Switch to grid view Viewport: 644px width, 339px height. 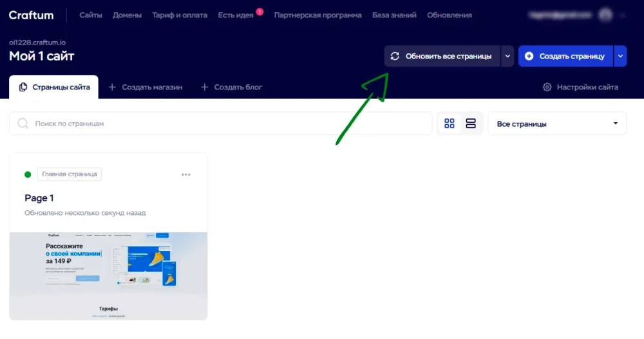click(x=450, y=123)
